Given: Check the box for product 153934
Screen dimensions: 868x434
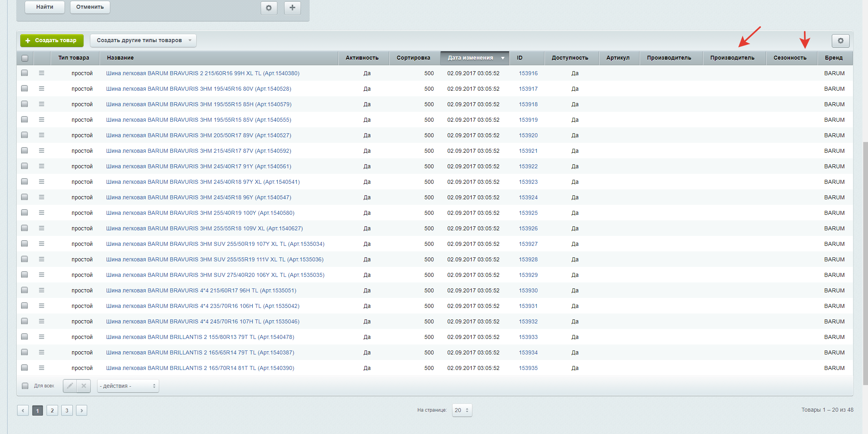Looking at the screenshot, I should pos(25,352).
